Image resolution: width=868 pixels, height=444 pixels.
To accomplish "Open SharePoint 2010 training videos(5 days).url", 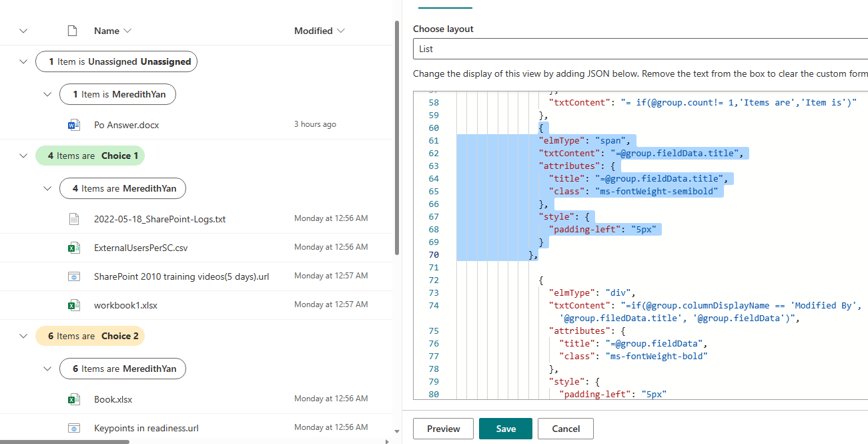I will tap(181, 276).
